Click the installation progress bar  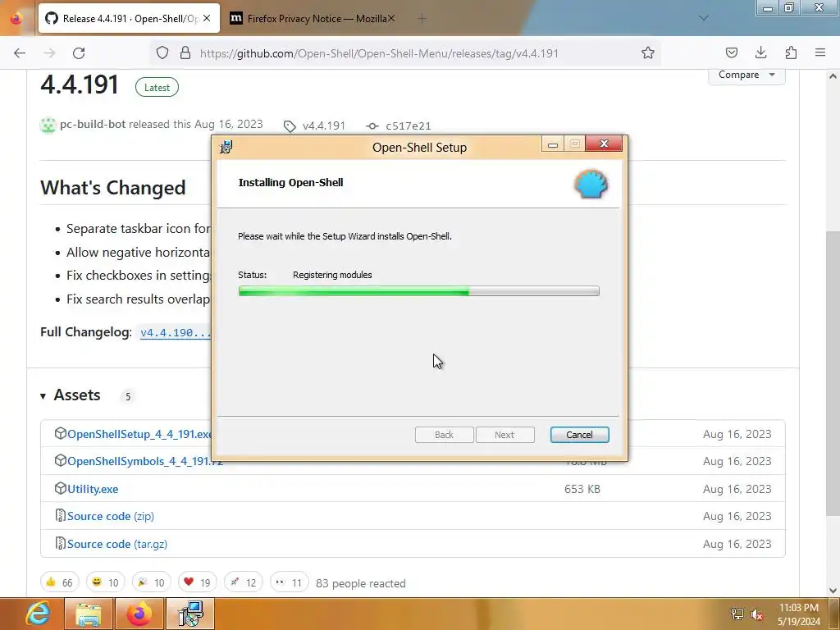419,291
